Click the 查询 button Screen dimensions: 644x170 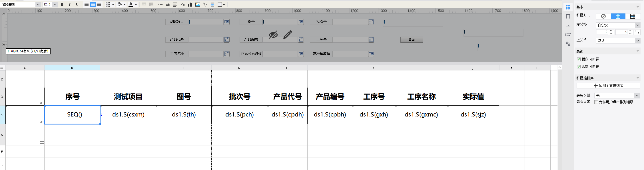pyautogui.click(x=412, y=39)
